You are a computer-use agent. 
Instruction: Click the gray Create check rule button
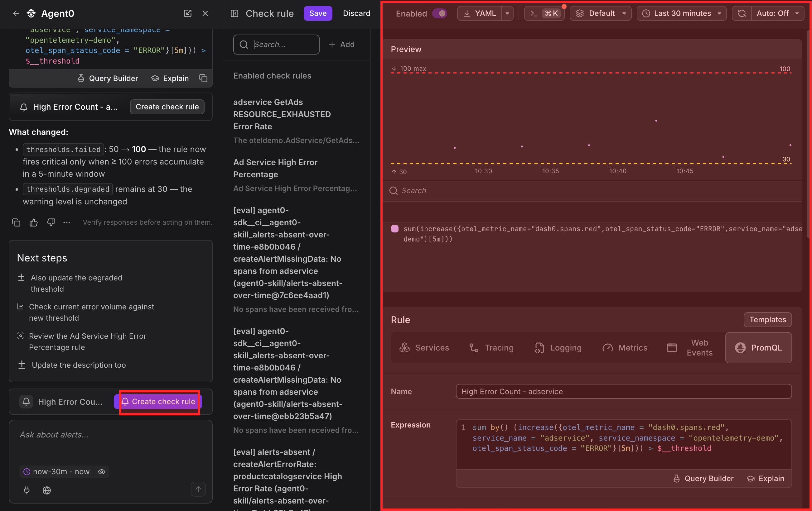coord(167,107)
